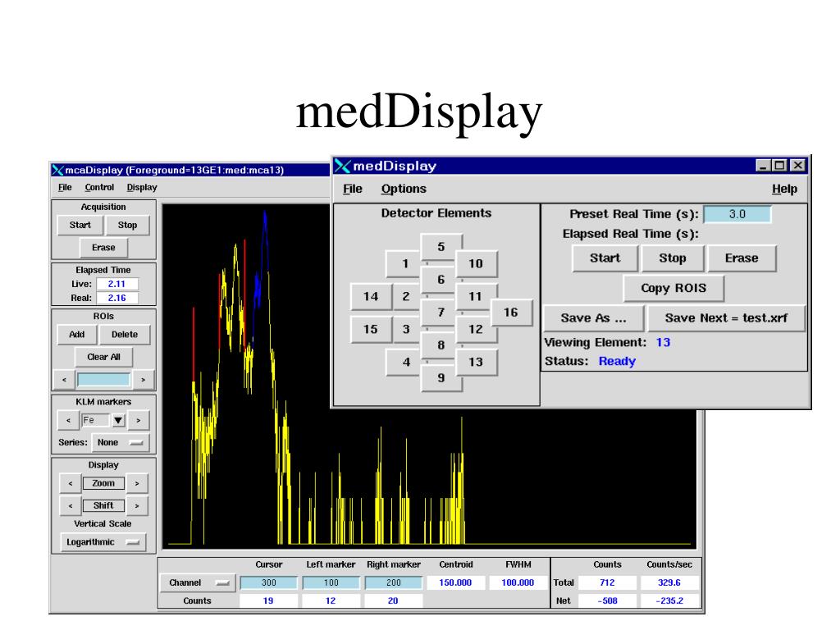Open File menu in mcaDisplay window
The image size is (840, 630).
(x=65, y=188)
